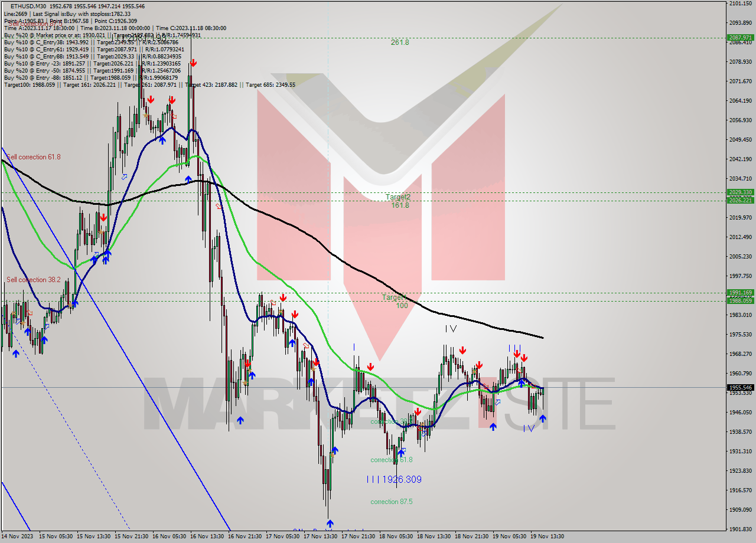
Task: Click the 2034.710 price axis value
Action: coord(740,179)
